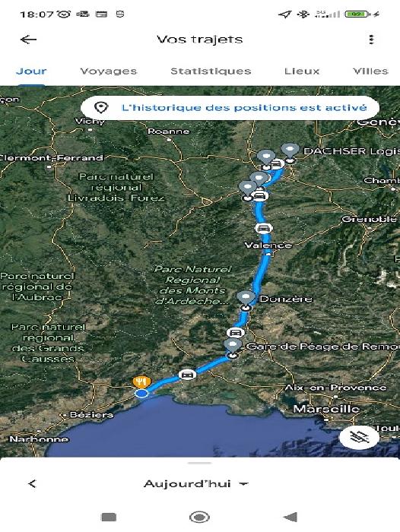Viewport: 400px width, 532px height.
Task: Pull up the bottom sheet handle
Action: (x=200, y=463)
